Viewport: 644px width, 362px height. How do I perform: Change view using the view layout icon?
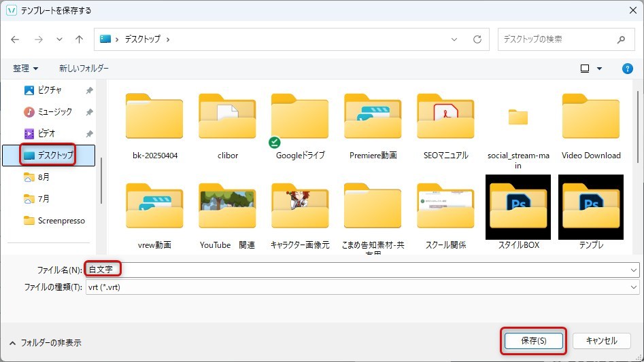coord(585,69)
